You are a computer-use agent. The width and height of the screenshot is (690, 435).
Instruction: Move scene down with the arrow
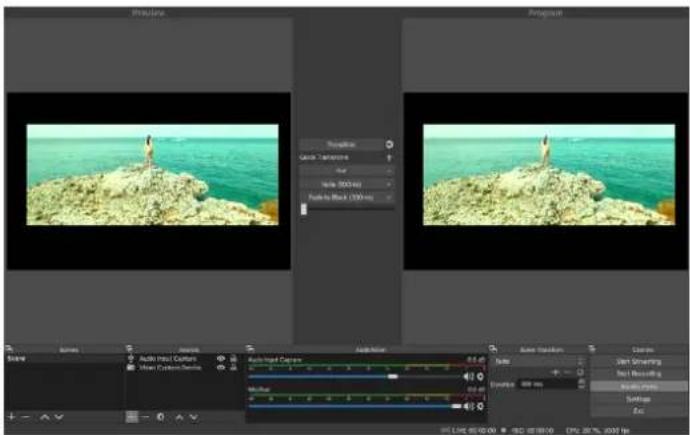[x=59, y=417]
